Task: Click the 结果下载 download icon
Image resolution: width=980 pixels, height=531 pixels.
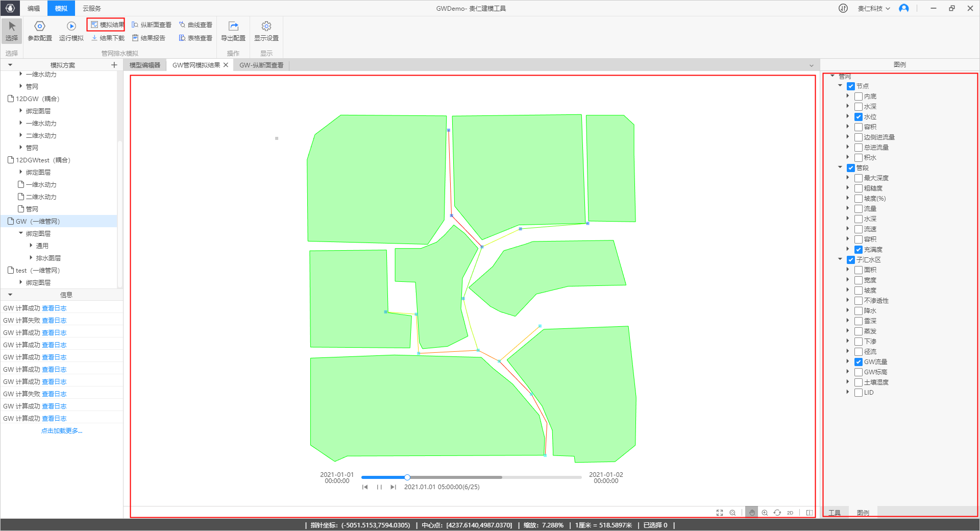Action: 94,38
